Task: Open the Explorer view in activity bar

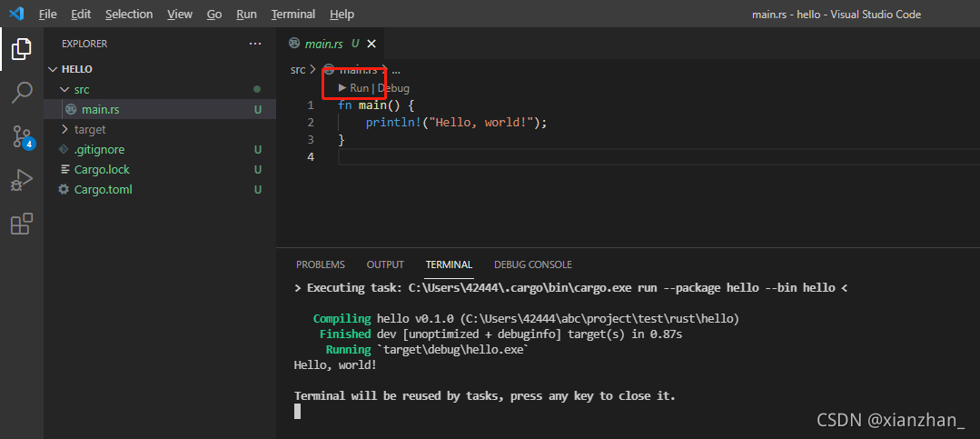Action: 21,49
